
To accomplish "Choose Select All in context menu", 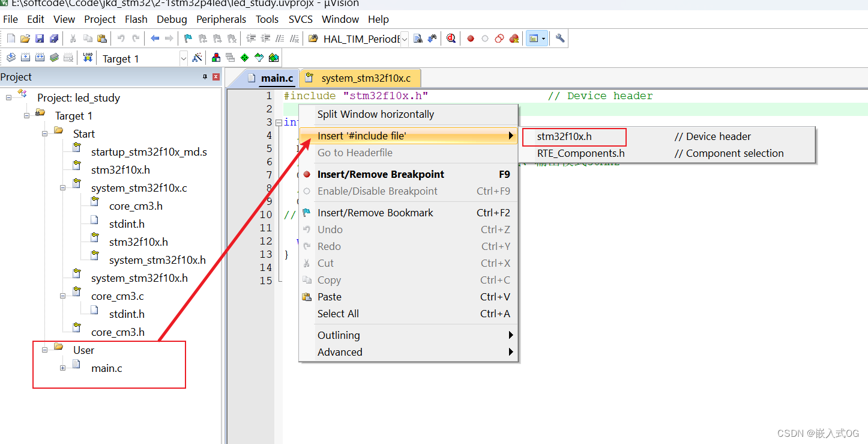I will pos(408,314).
